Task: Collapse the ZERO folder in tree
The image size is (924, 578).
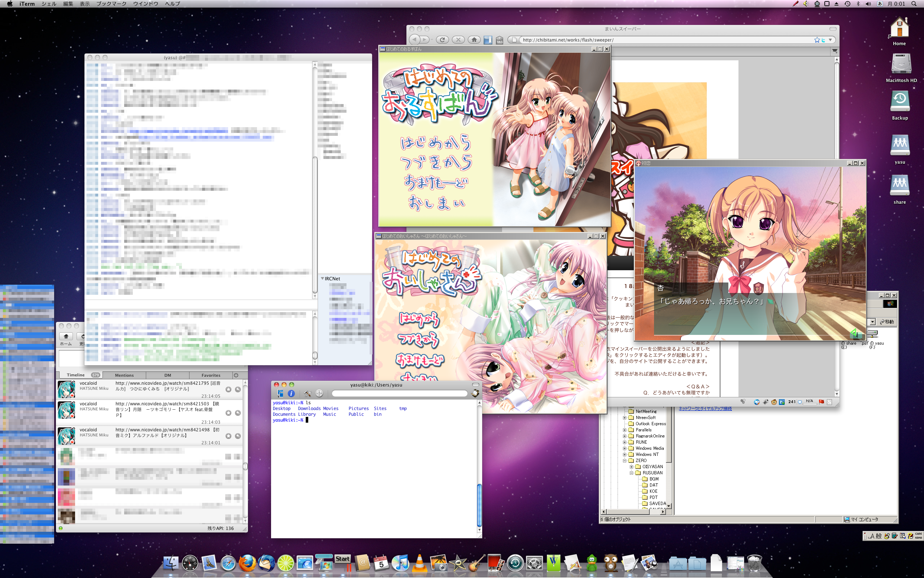Action: [x=625, y=460]
